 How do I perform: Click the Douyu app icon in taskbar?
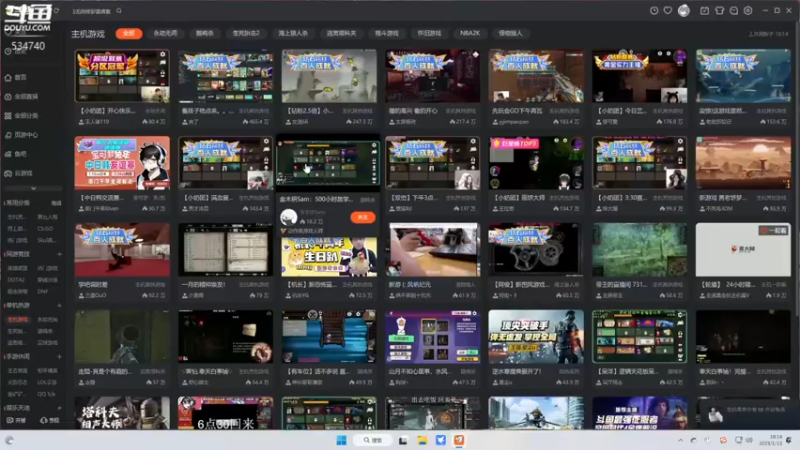[x=459, y=440]
